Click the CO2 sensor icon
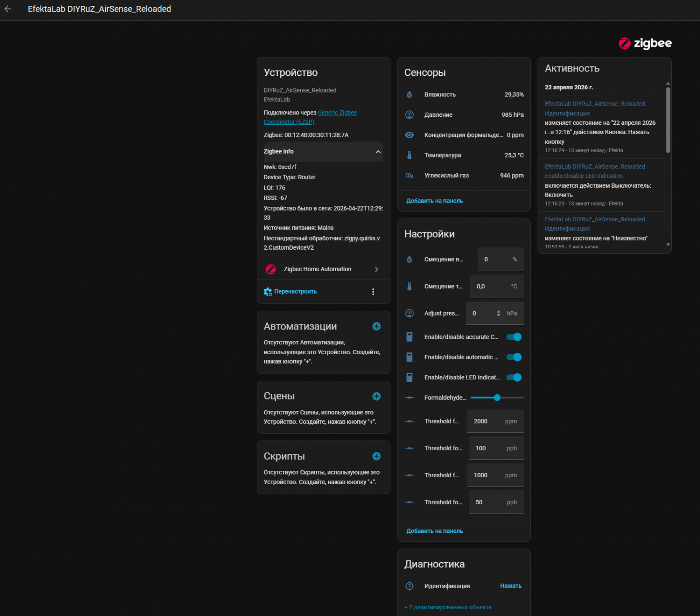 pyautogui.click(x=409, y=176)
